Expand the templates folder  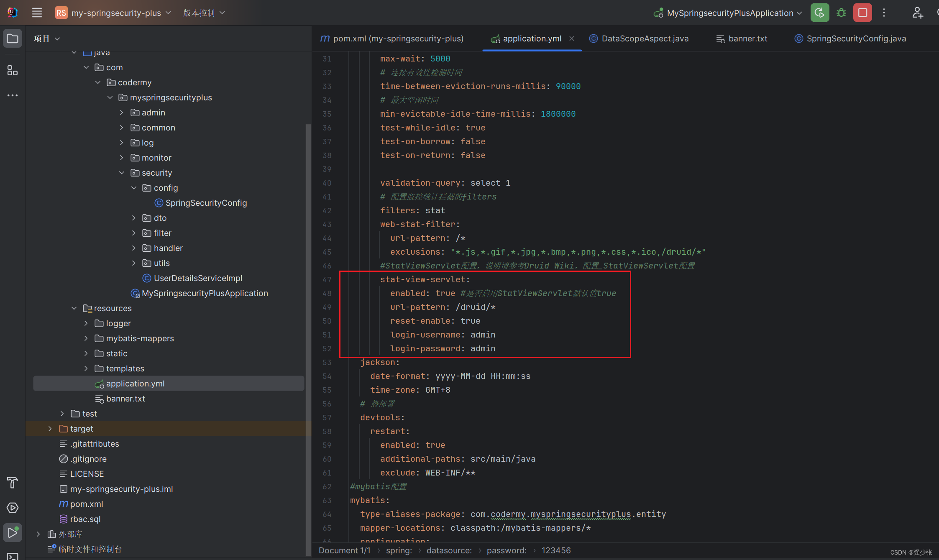tap(86, 368)
